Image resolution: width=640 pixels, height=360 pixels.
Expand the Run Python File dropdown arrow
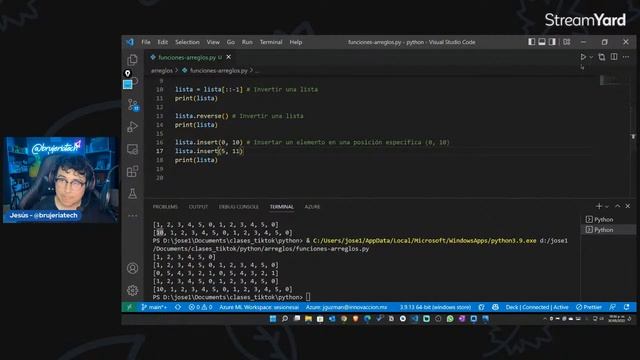(x=591, y=57)
